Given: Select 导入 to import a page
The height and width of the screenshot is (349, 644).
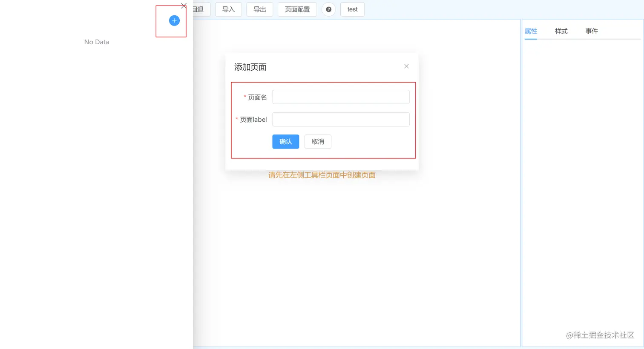Looking at the screenshot, I should 228,9.
